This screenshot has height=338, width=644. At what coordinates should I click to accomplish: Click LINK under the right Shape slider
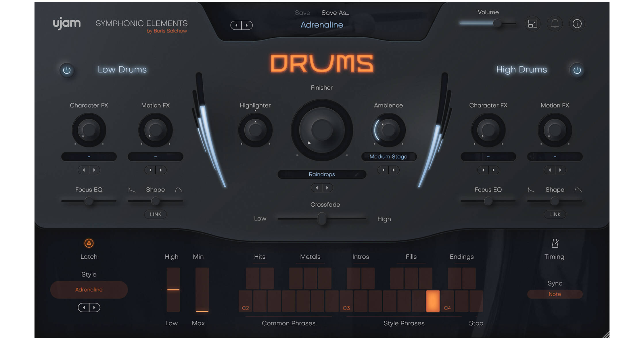555,214
